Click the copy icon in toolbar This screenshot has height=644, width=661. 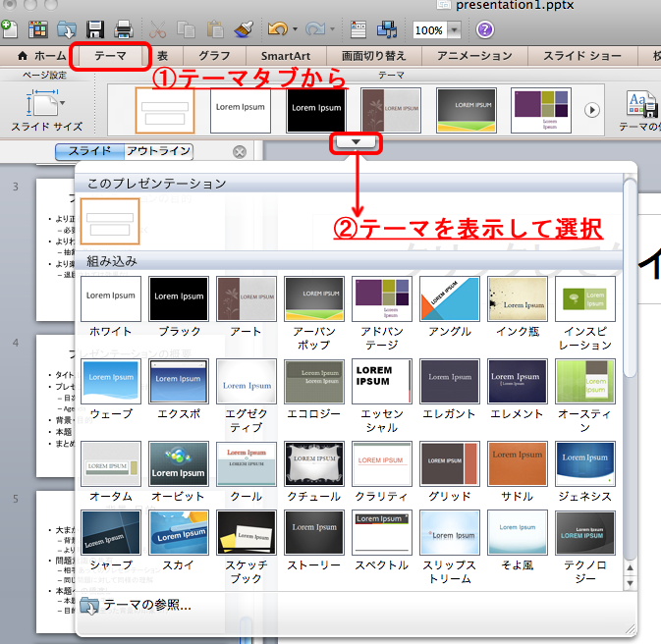(186, 29)
